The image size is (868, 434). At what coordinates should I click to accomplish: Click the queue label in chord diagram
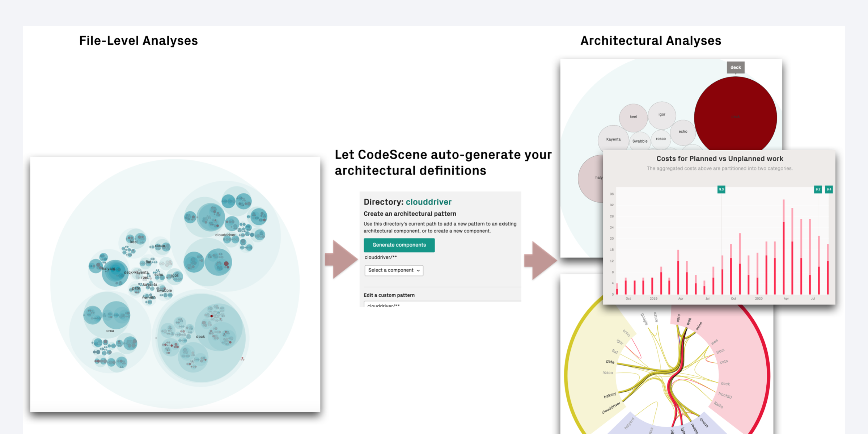[x=704, y=422]
